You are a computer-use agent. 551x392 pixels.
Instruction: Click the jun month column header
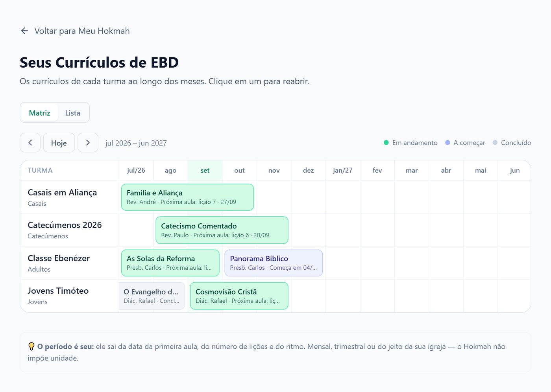[x=515, y=171]
